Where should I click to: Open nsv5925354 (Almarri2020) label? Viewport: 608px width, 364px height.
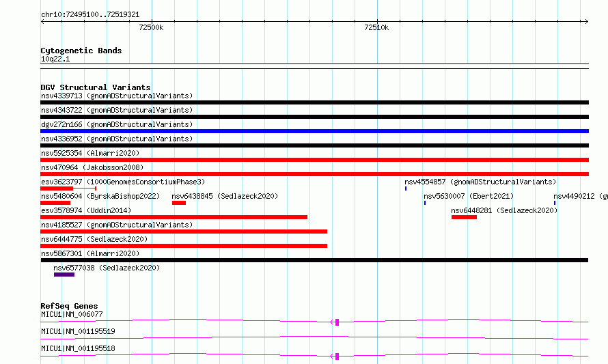tap(90, 153)
